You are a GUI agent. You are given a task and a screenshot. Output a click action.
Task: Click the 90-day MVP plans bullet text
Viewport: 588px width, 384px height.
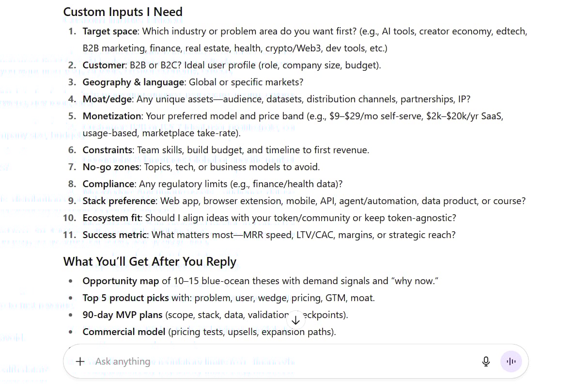coord(123,315)
